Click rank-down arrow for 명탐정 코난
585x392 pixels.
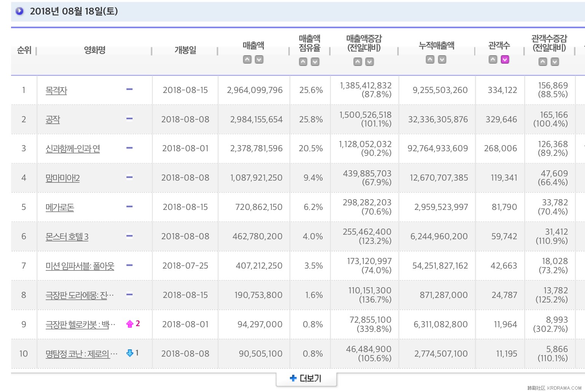click(x=130, y=353)
